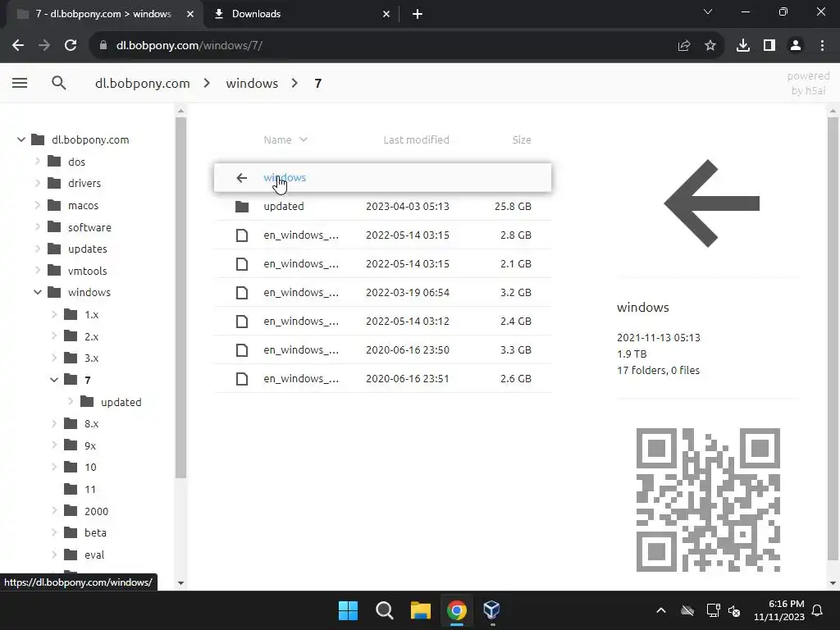Screen dimensions: 840x630
Task: Open the updated folder in file list
Action: point(382,206)
